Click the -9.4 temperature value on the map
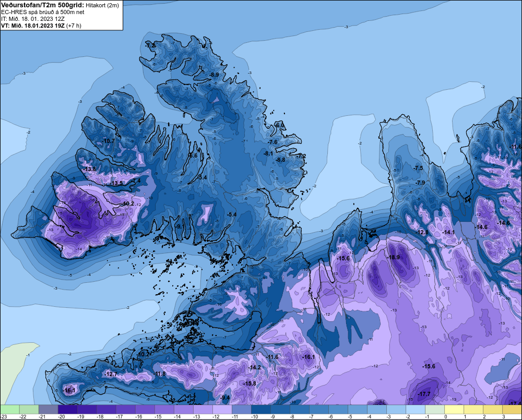 click(224, 398)
